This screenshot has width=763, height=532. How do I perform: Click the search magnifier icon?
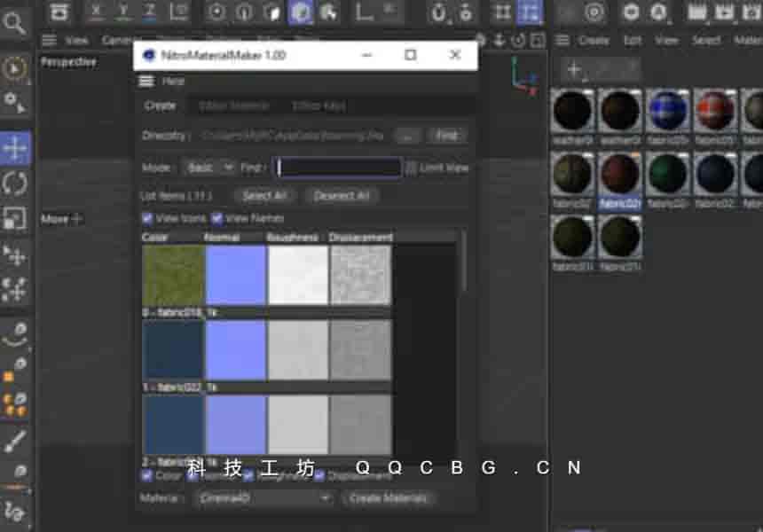[x=13, y=22]
